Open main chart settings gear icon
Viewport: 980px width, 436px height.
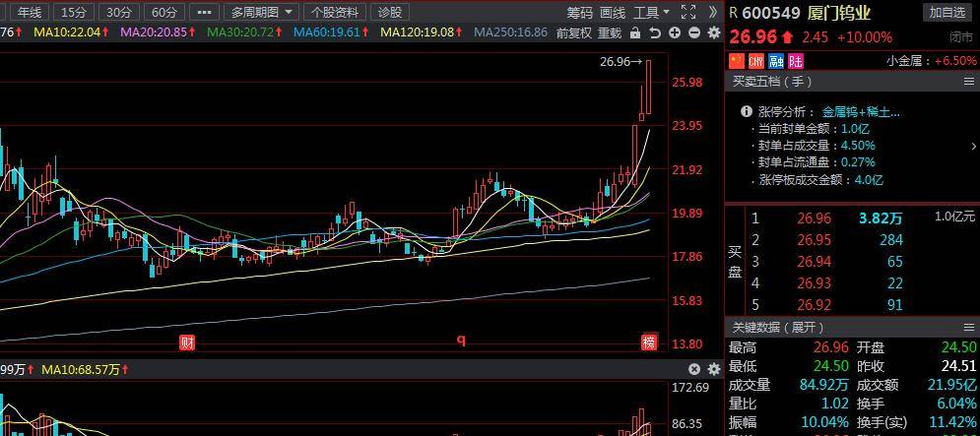coord(713,32)
